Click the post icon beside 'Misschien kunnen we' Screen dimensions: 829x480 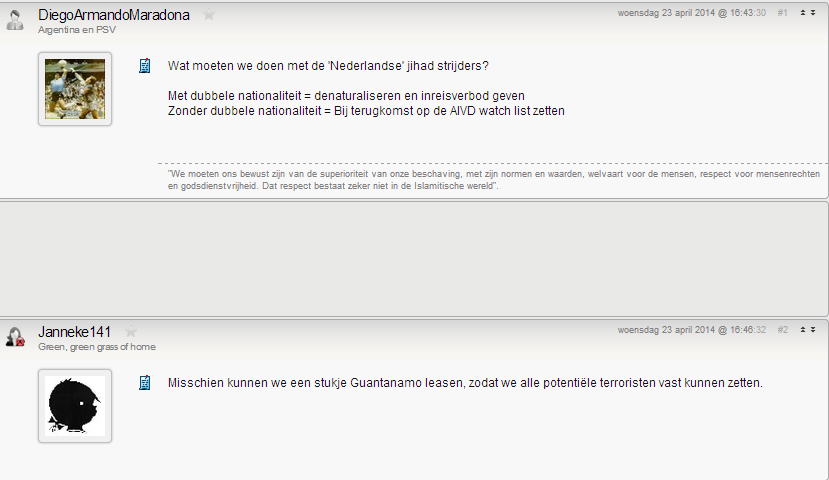point(144,383)
